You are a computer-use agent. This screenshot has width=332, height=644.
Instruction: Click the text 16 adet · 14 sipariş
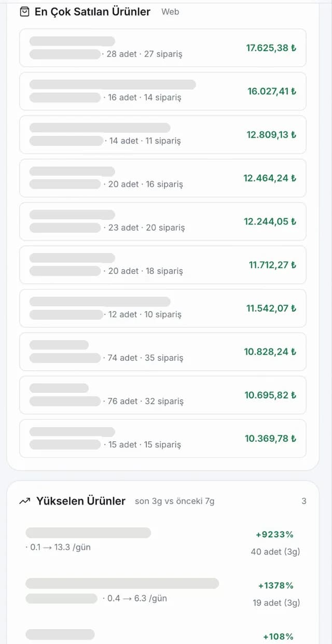point(145,97)
